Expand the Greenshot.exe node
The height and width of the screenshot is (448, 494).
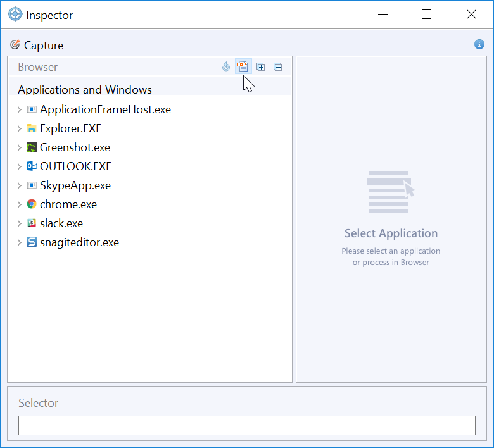[x=20, y=147]
